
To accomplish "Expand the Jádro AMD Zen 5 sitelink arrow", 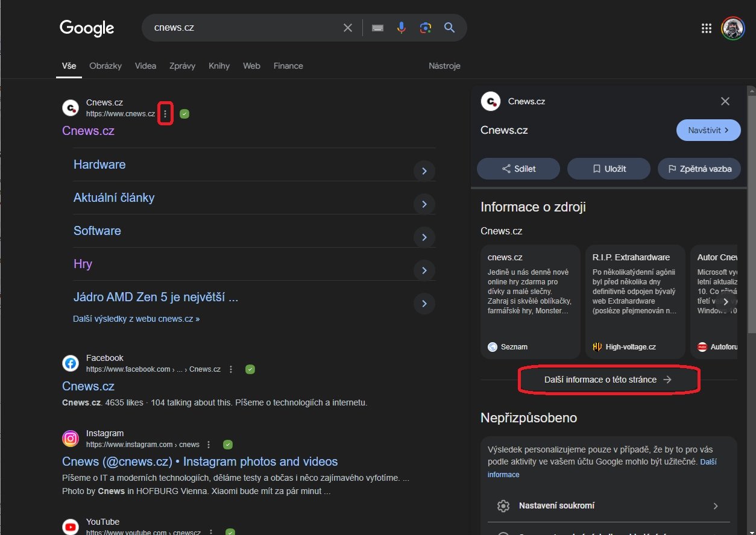I will coord(424,304).
